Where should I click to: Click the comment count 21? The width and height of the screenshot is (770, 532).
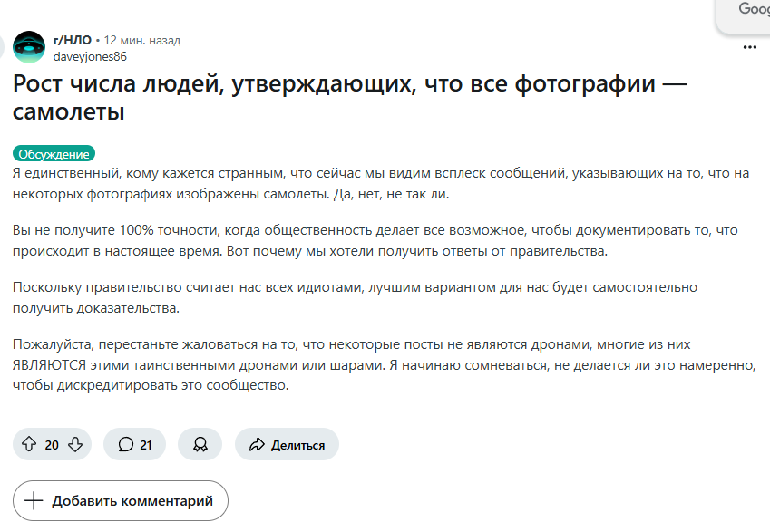[146, 445]
